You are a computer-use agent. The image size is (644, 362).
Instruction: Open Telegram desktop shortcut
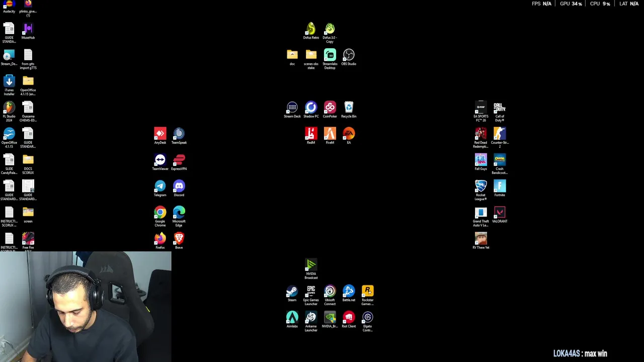[x=160, y=188]
